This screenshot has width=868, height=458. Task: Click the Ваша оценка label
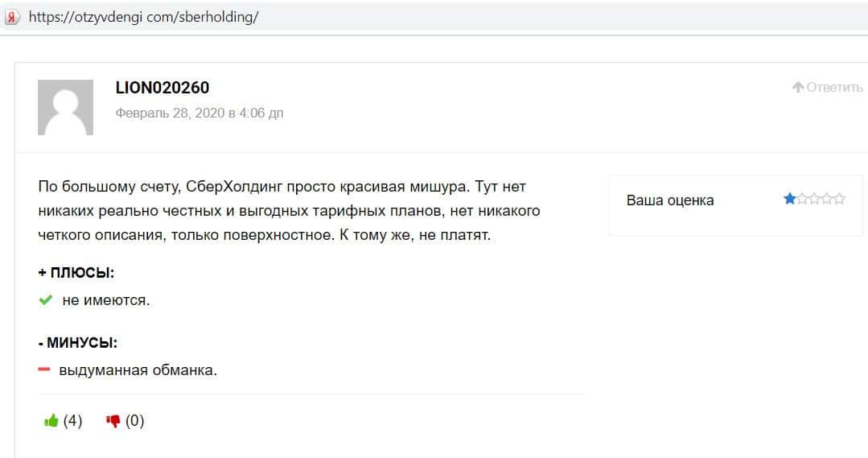coord(669,200)
